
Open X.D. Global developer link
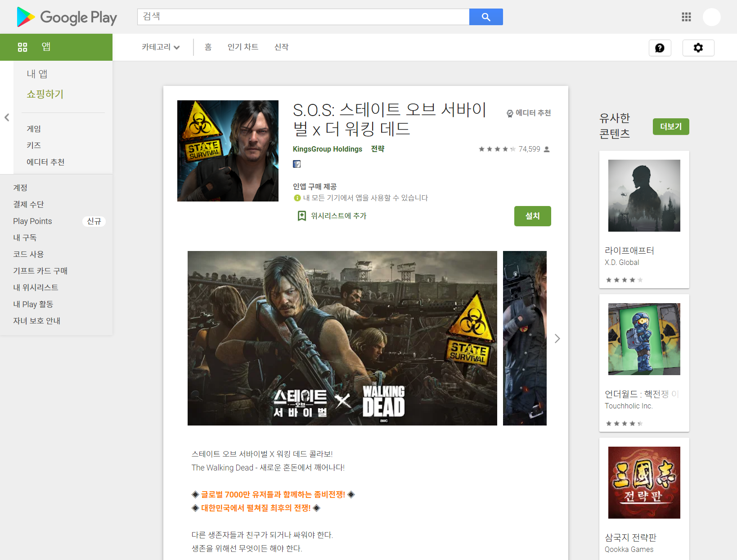(622, 263)
